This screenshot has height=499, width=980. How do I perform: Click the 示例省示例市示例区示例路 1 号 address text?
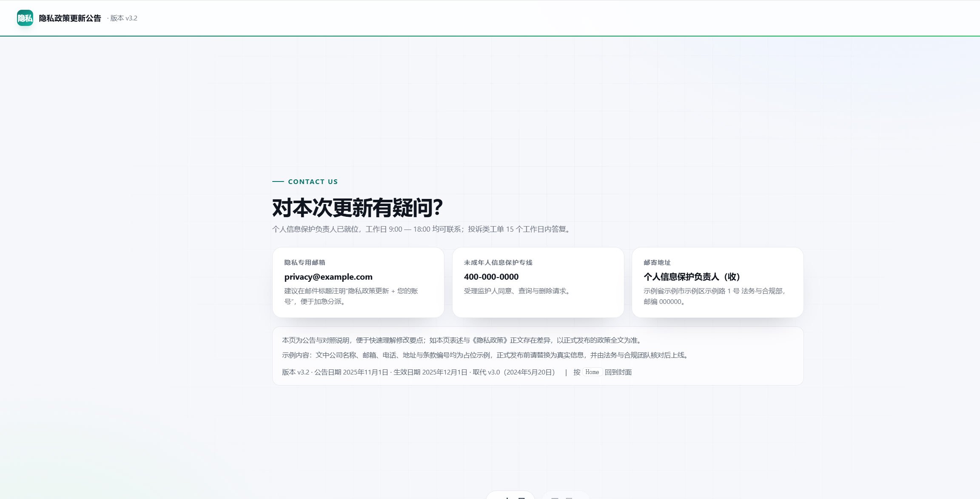point(715,296)
